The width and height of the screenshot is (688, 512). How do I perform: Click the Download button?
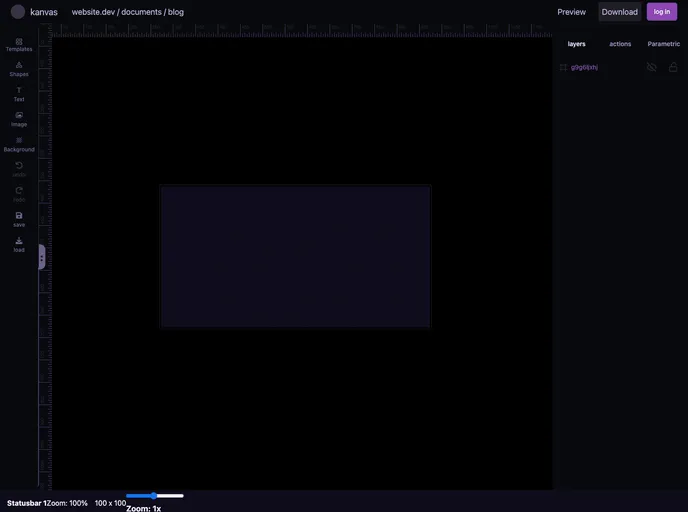coord(620,12)
